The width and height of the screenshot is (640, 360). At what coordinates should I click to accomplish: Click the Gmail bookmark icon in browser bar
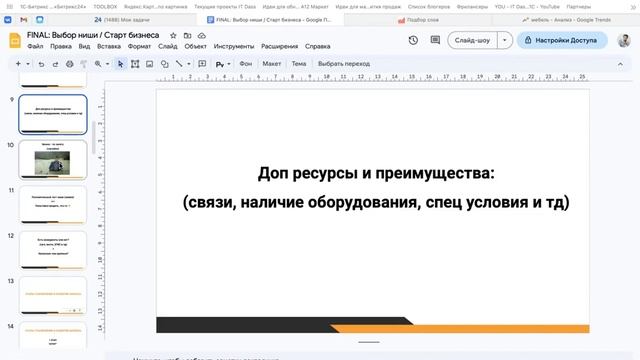click(x=24, y=20)
